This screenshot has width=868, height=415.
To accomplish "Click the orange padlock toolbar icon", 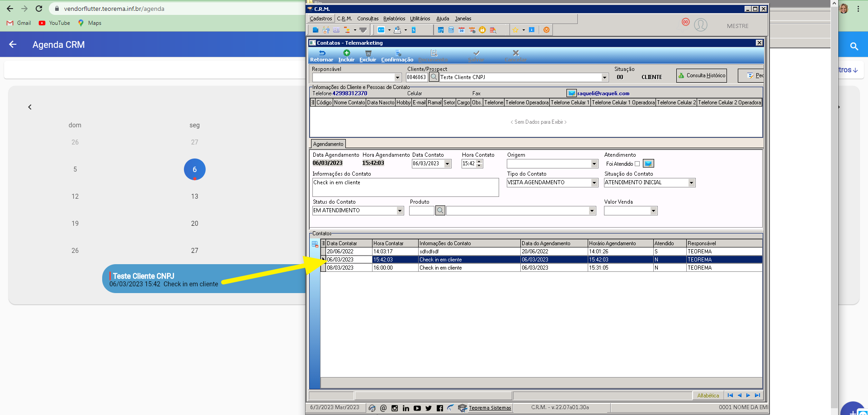I will (x=482, y=30).
